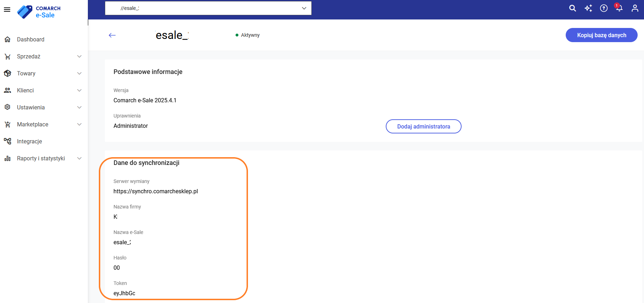
Task: Click the Ustawienia gear icon
Action: click(7, 107)
